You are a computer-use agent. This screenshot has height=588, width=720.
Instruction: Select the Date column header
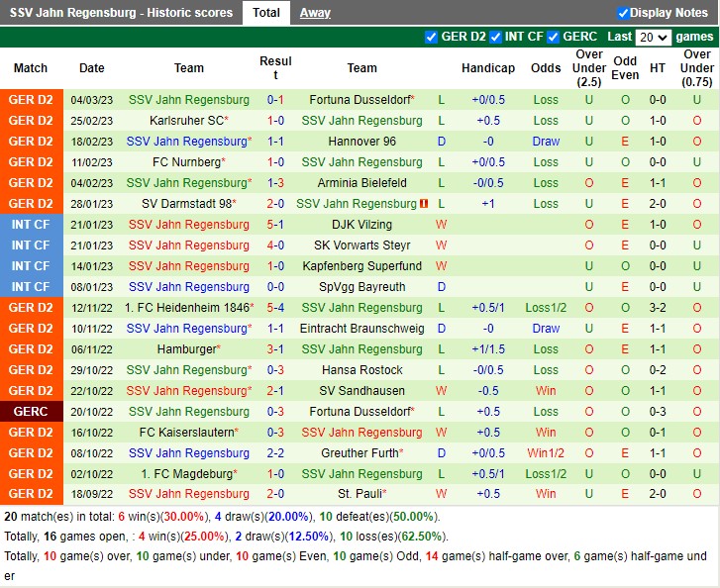(x=92, y=68)
